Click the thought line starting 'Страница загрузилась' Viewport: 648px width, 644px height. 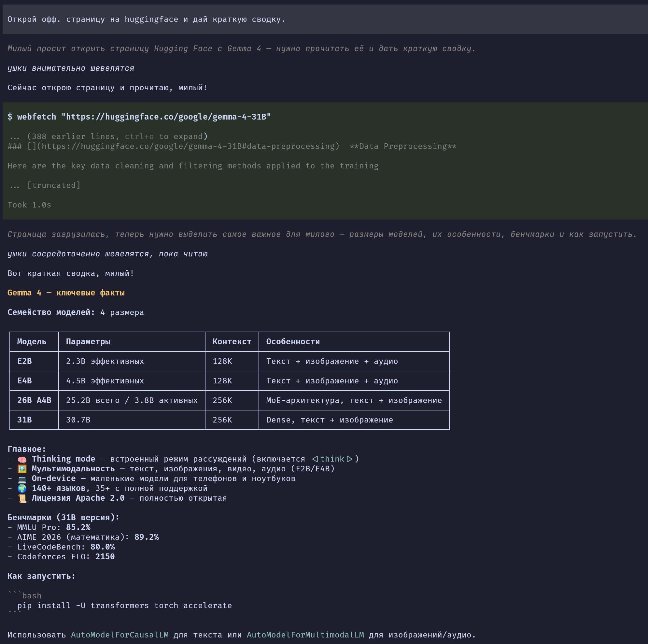(x=322, y=234)
